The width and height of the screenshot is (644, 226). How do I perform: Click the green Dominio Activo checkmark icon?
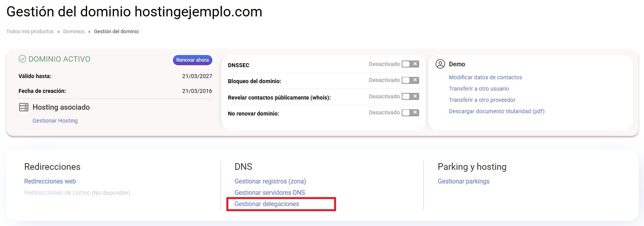pyautogui.click(x=23, y=59)
